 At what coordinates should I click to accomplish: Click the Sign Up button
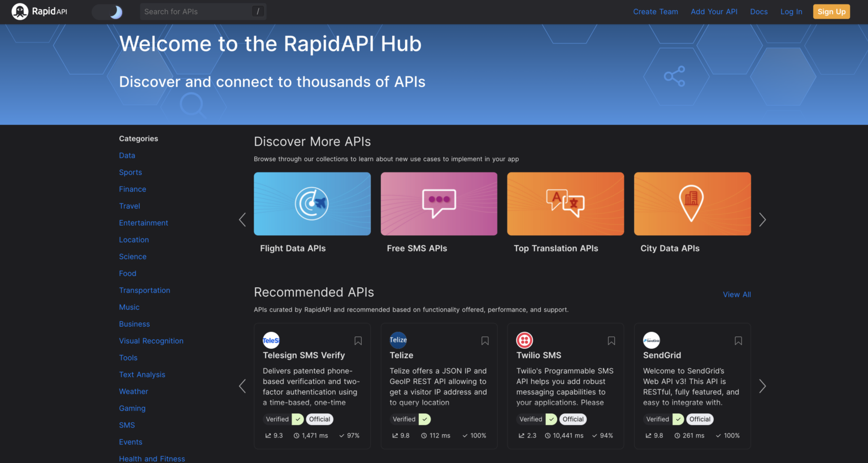point(831,11)
